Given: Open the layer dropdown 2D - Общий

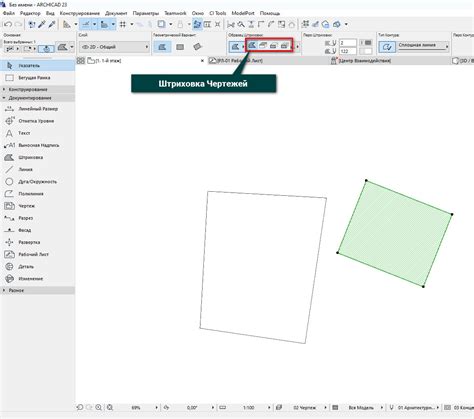Looking at the screenshot, I should click(x=114, y=47).
